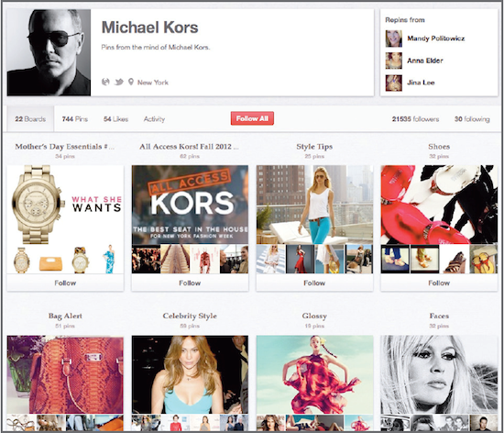Open the blue dress thumbnail in Mother's Day board
This screenshot has height=433, width=504.
pyautogui.click(x=109, y=260)
